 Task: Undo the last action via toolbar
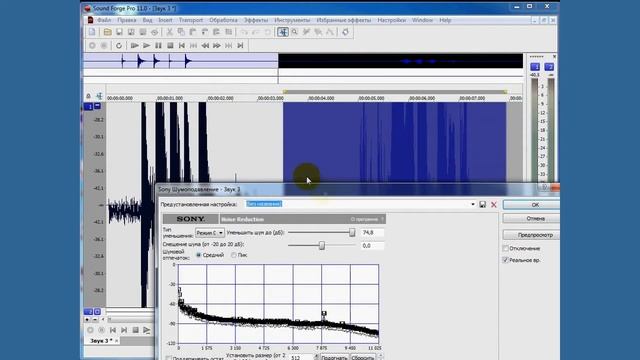point(244,32)
